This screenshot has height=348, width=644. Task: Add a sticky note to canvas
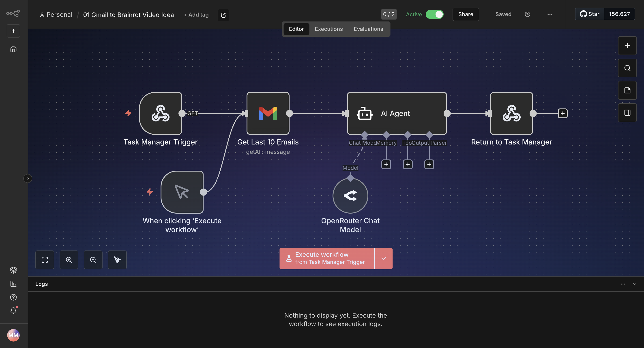[x=627, y=90]
